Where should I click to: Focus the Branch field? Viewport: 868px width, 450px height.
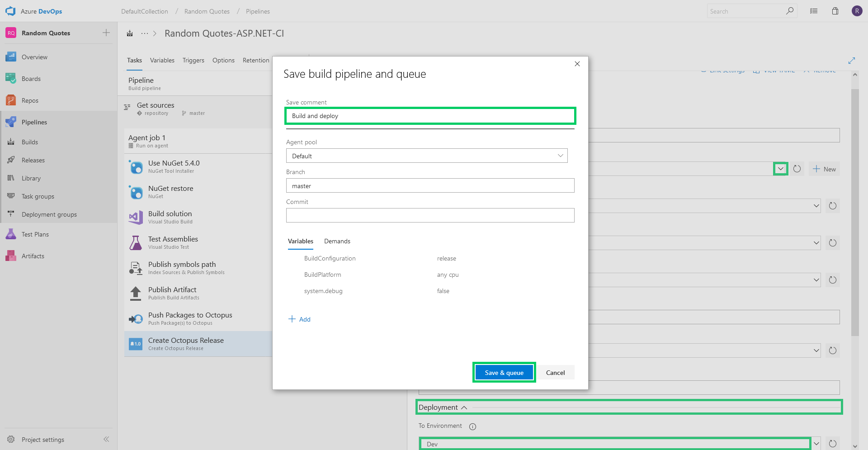click(x=430, y=185)
